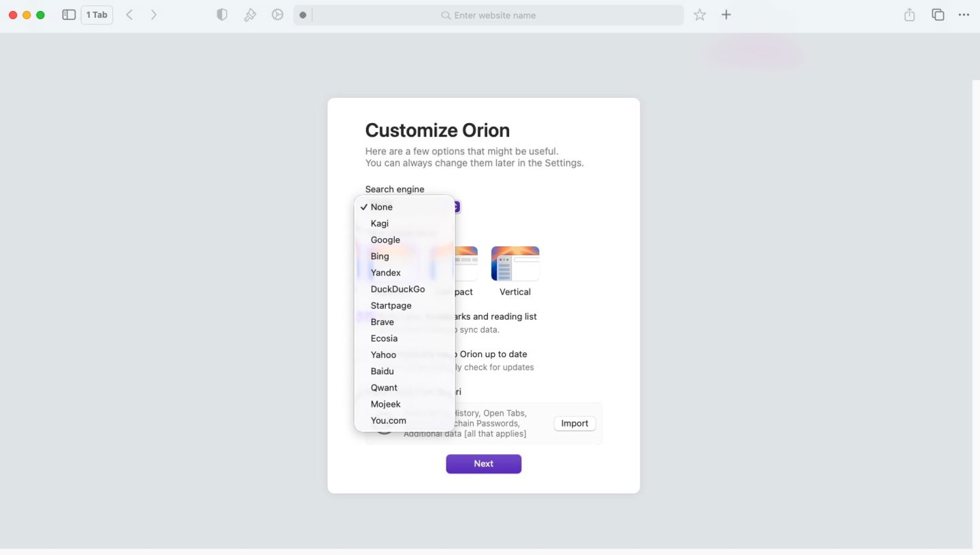Choose Yandex as search engine

(x=404, y=273)
